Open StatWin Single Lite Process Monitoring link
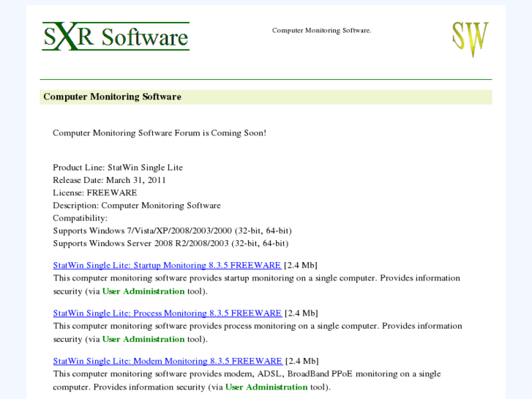 pos(168,313)
